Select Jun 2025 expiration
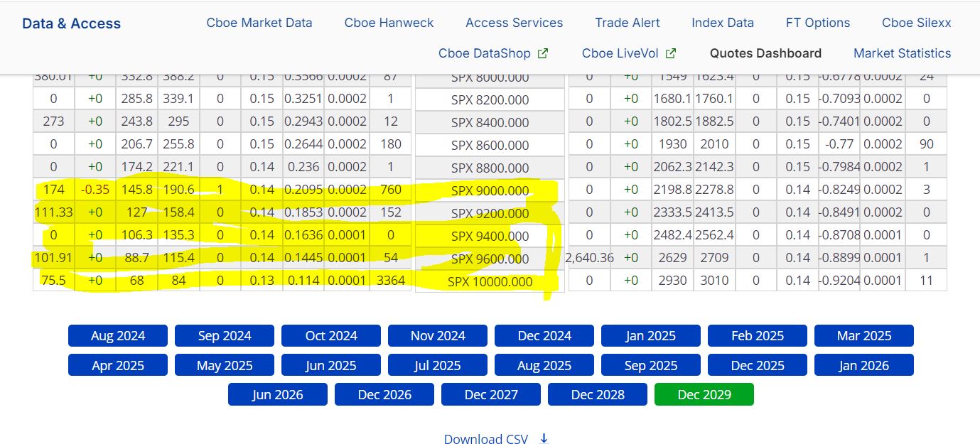The height and width of the screenshot is (444, 980). pyautogui.click(x=331, y=365)
